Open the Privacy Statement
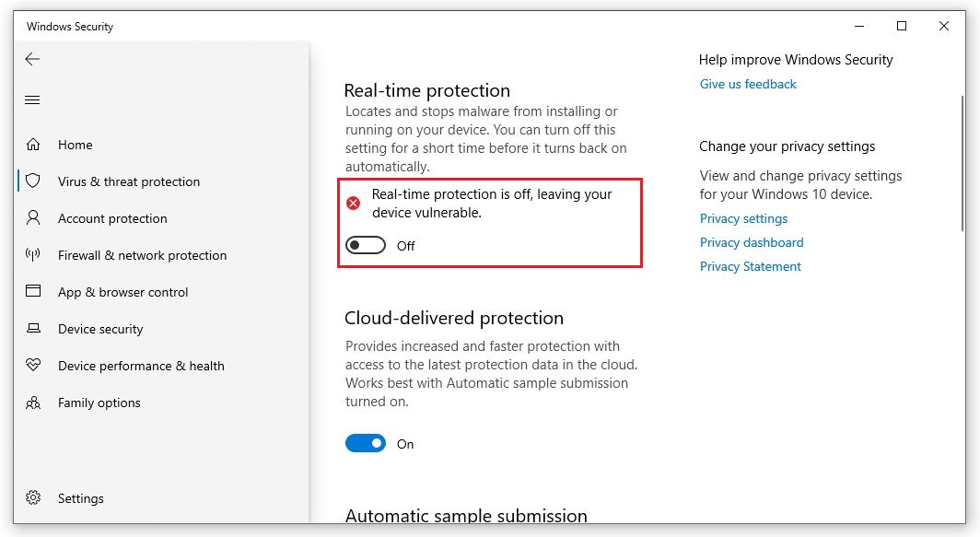Screen dimensions: 980x537 tap(752, 266)
